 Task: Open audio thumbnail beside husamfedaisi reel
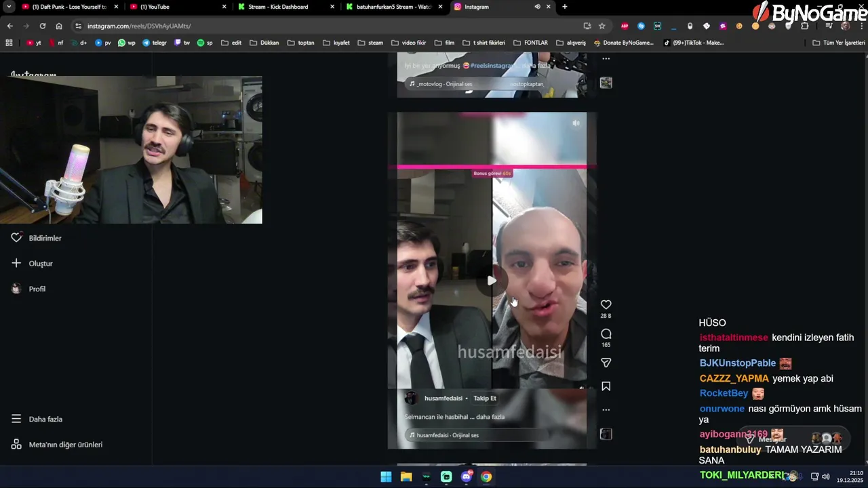tap(606, 434)
